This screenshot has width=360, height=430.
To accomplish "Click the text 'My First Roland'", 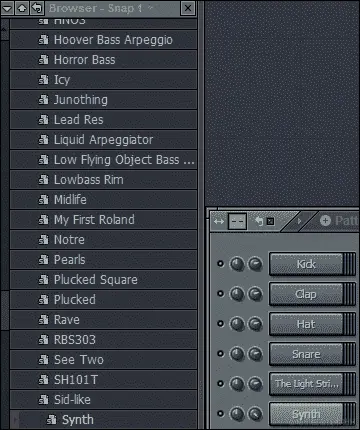I will pyautogui.click(x=94, y=220).
